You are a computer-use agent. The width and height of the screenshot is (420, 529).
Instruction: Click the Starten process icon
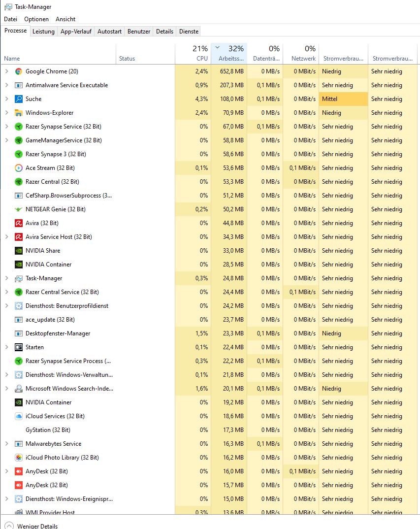(x=19, y=347)
